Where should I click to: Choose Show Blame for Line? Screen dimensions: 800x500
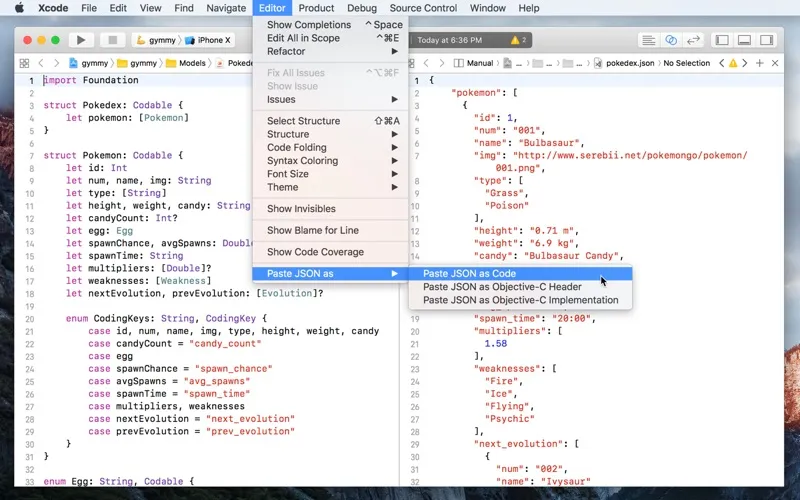point(330,230)
